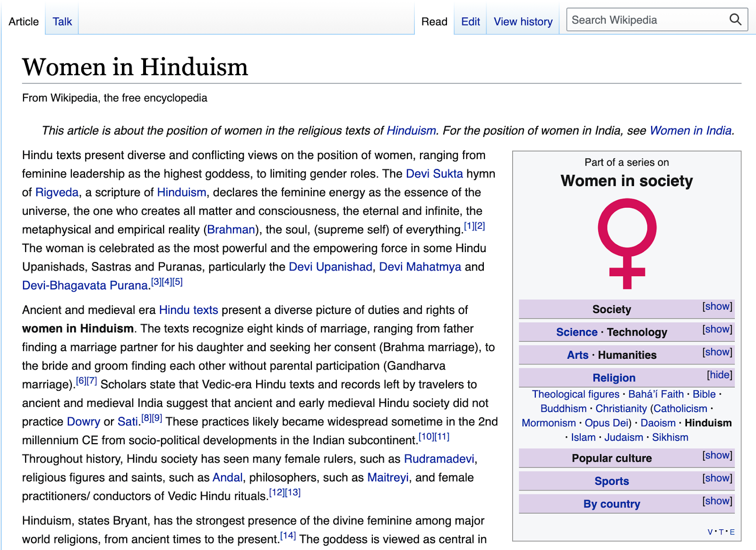Open the Islam link
Image resolution: width=756 pixels, height=550 pixels.
583,438
